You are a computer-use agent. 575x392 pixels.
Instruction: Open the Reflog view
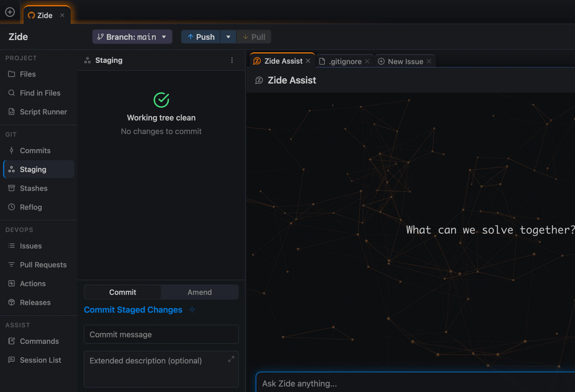click(39, 207)
